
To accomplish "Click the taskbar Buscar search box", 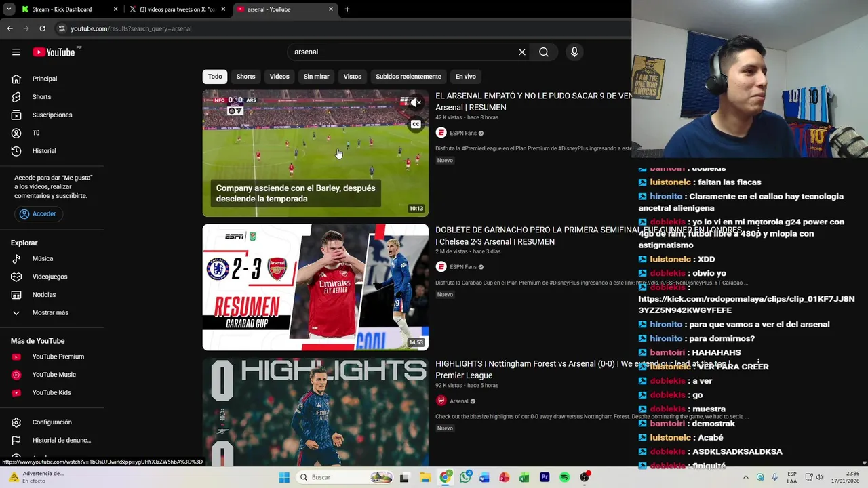I will (x=346, y=477).
